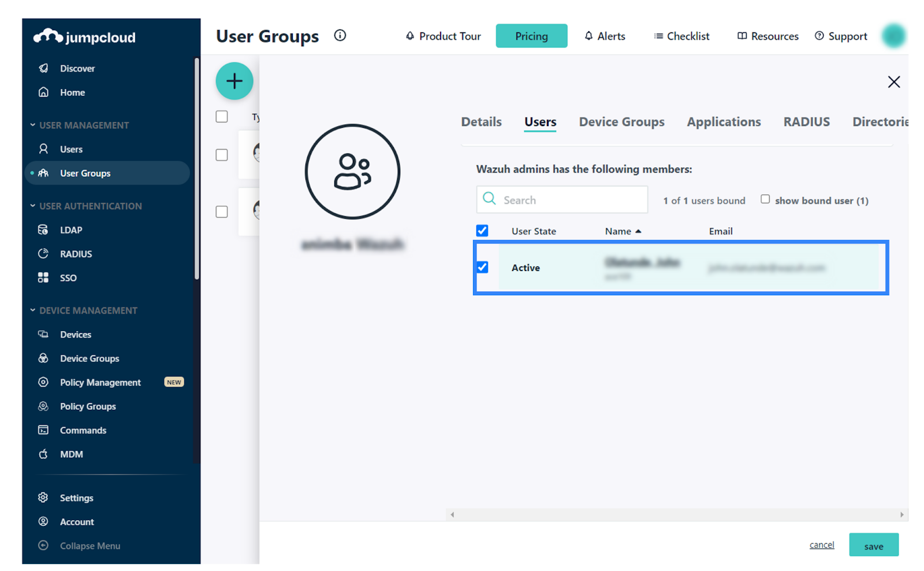Open Resources menu
The image size is (924, 571).
pos(767,36)
